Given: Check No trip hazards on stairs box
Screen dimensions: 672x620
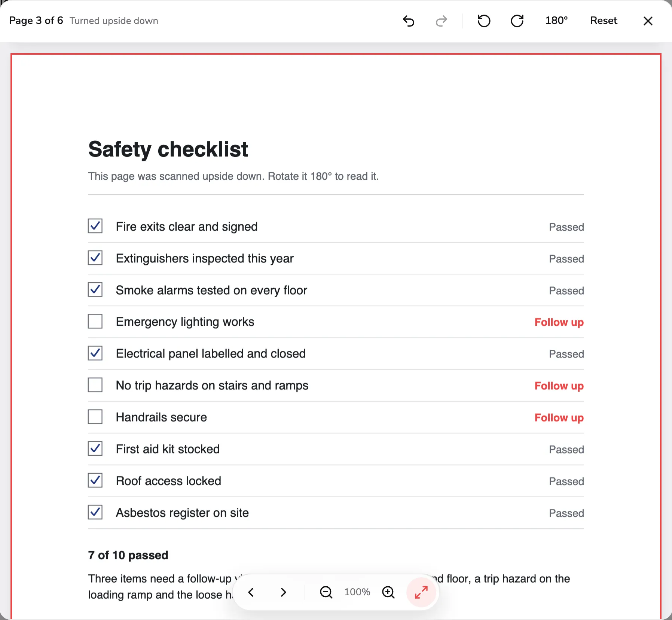Looking at the screenshot, I should tap(95, 385).
